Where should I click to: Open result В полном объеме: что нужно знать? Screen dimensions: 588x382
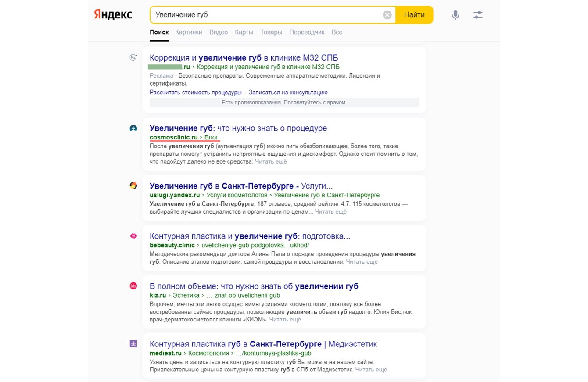(254, 286)
